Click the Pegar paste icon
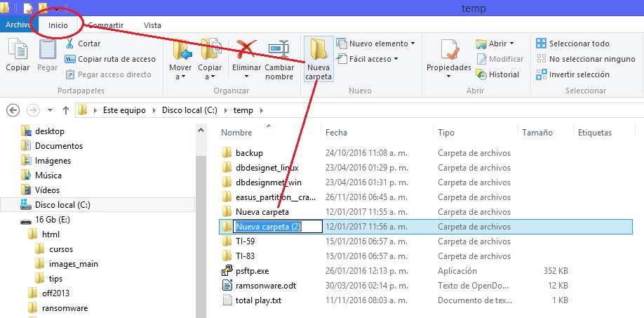 [47, 51]
